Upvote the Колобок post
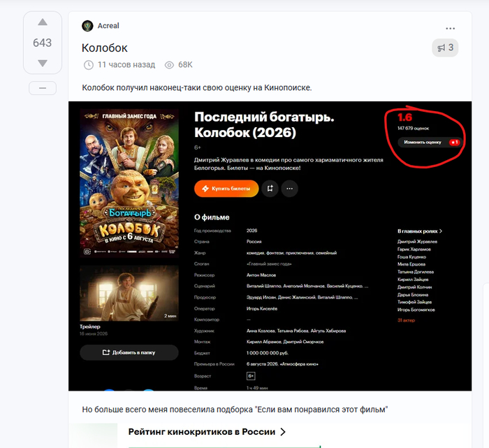The width and height of the screenshot is (489, 448). (43, 22)
